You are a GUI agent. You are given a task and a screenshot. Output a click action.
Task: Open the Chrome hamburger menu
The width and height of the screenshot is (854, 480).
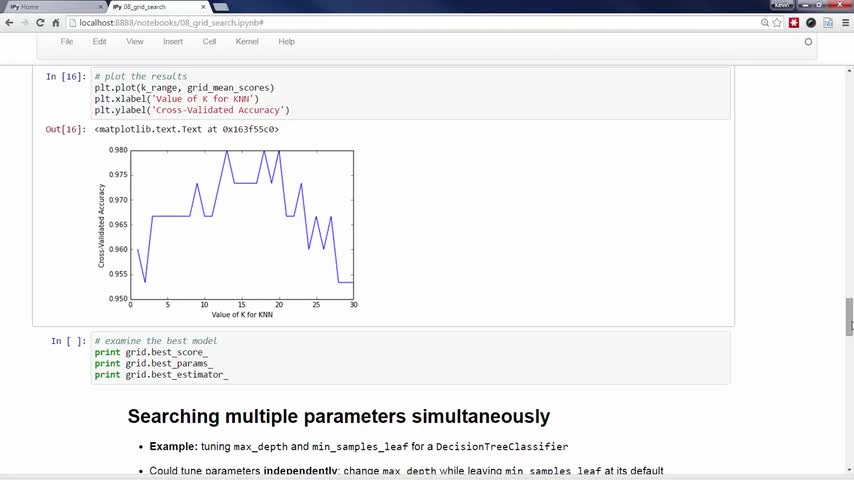tap(845, 23)
